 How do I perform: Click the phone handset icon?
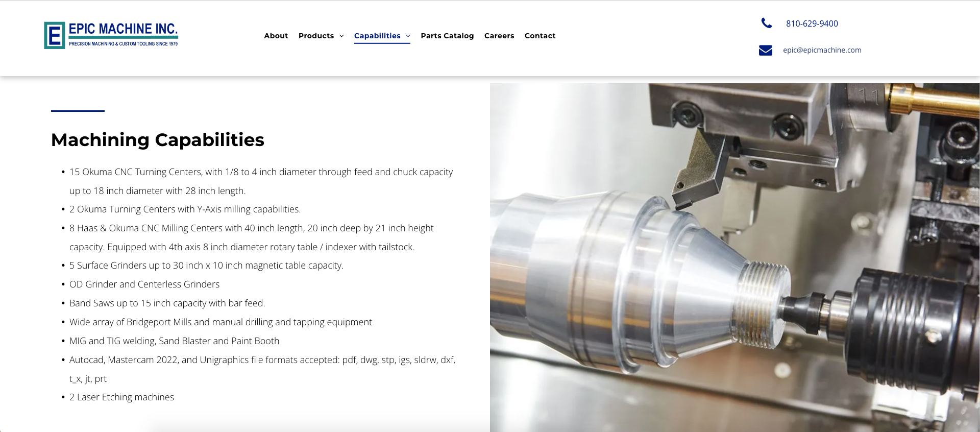click(766, 23)
